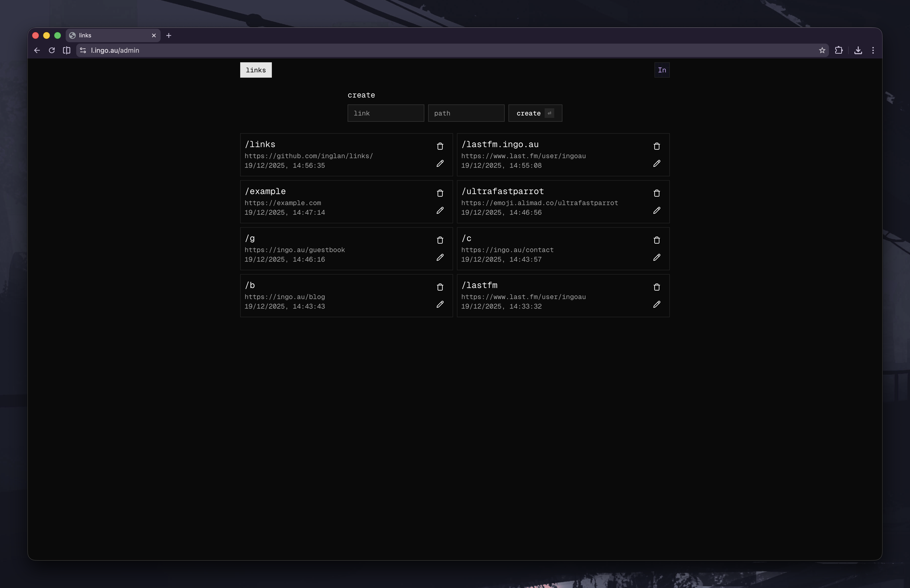
Task: Focus the path input field
Action: [466, 113]
